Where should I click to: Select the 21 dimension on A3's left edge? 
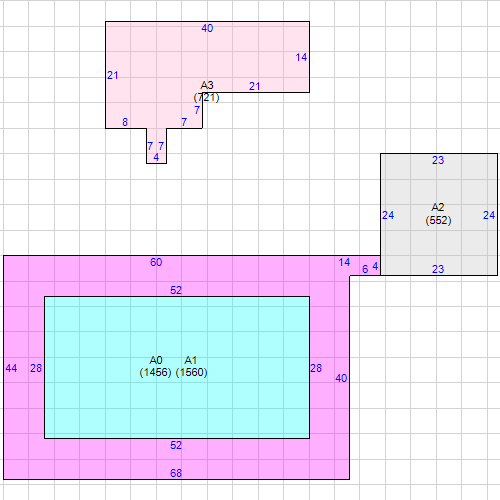coord(113,75)
